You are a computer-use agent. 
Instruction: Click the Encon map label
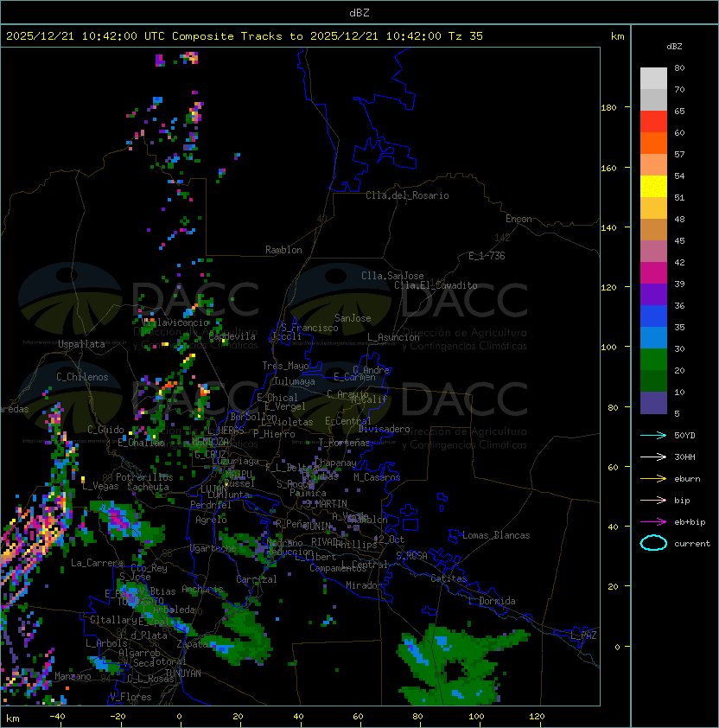(x=519, y=219)
